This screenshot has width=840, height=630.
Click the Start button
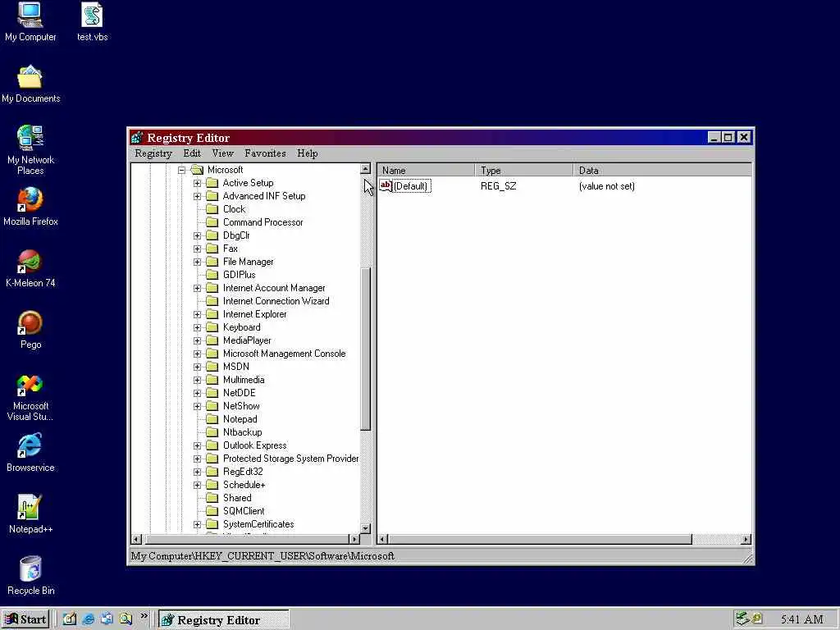pyautogui.click(x=25, y=619)
